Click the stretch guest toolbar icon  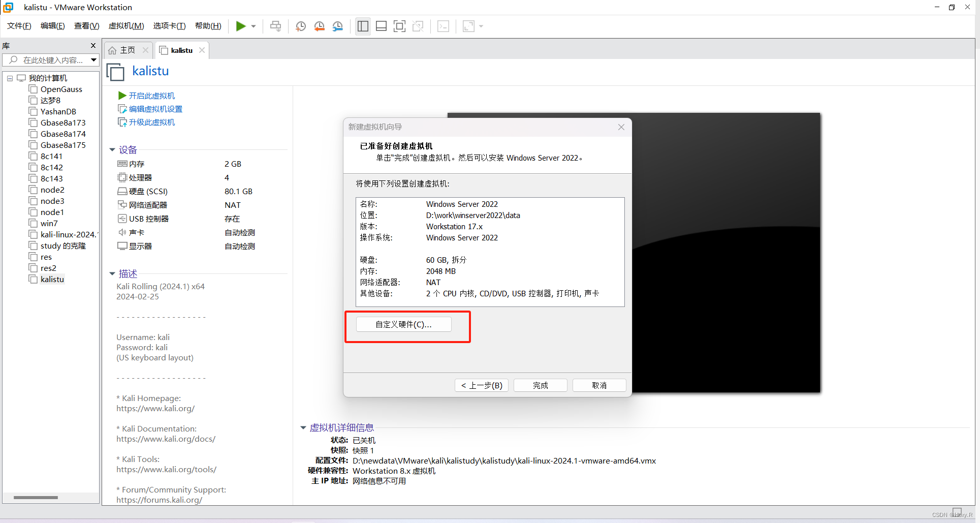(468, 26)
